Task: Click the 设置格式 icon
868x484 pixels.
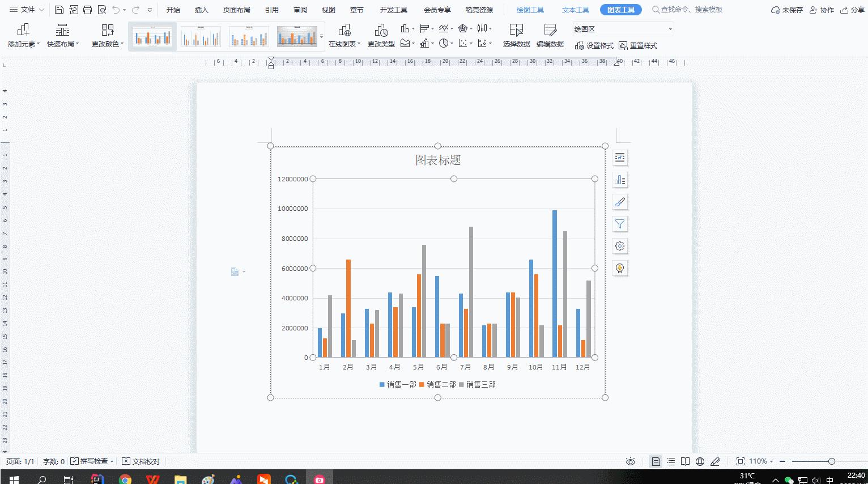Action: coord(593,45)
